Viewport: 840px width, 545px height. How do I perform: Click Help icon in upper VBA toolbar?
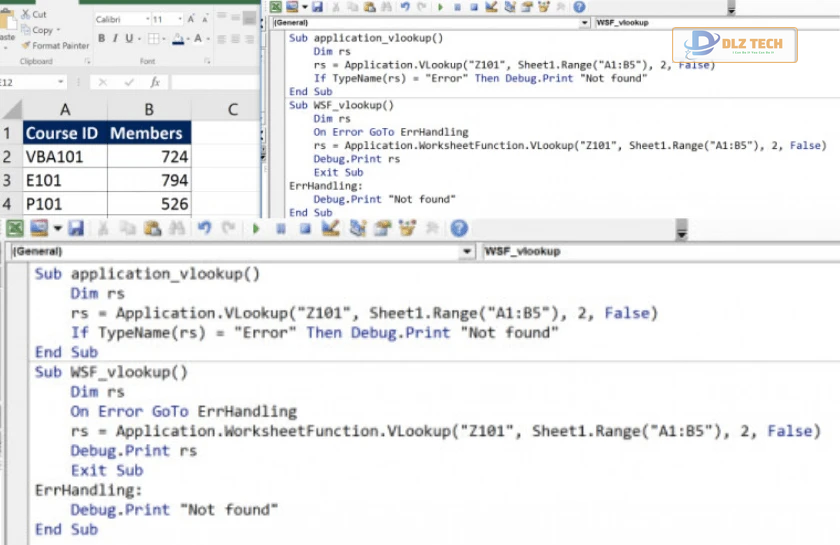pyautogui.click(x=579, y=6)
